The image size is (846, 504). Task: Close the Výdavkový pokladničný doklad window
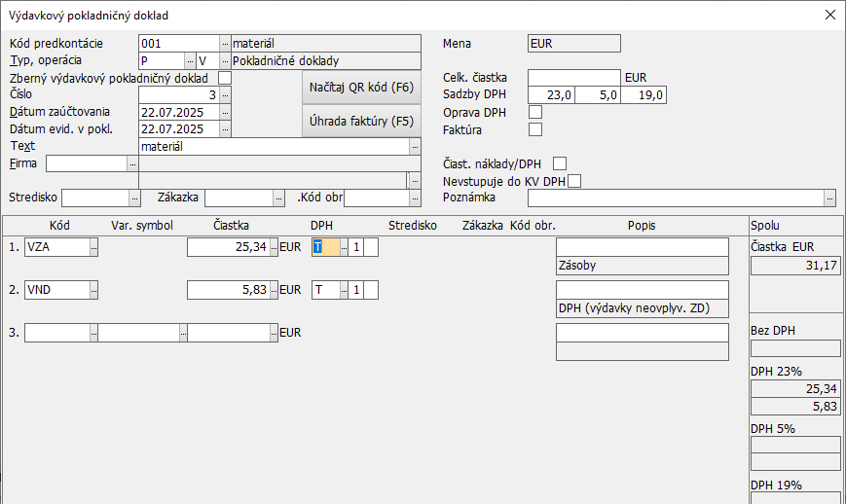click(x=829, y=15)
